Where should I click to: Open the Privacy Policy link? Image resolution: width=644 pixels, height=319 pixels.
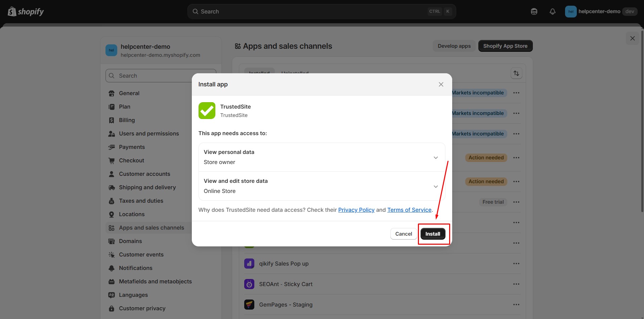click(x=356, y=210)
